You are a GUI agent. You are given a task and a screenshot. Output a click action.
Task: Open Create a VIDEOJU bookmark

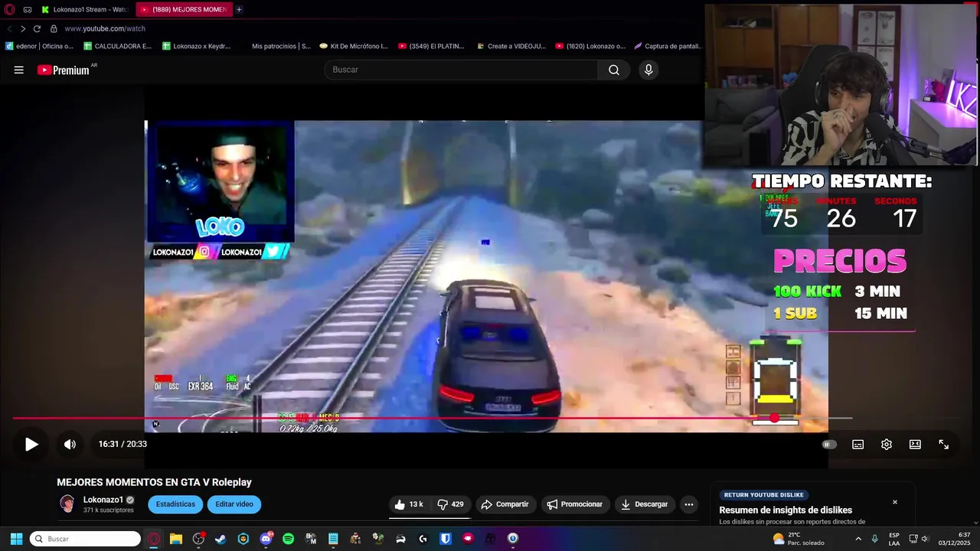point(511,46)
